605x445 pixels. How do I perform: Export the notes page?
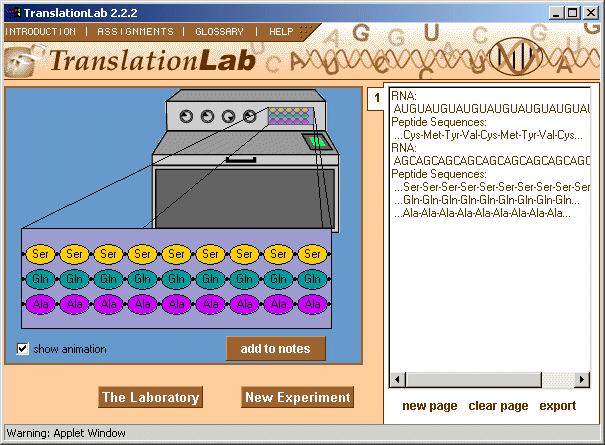tap(558, 406)
